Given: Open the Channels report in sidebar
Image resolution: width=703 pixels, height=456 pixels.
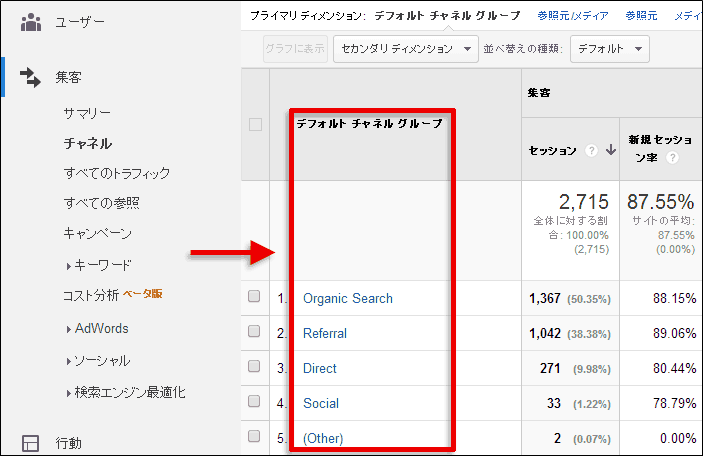Looking at the screenshot, I should tap(88, 143).
